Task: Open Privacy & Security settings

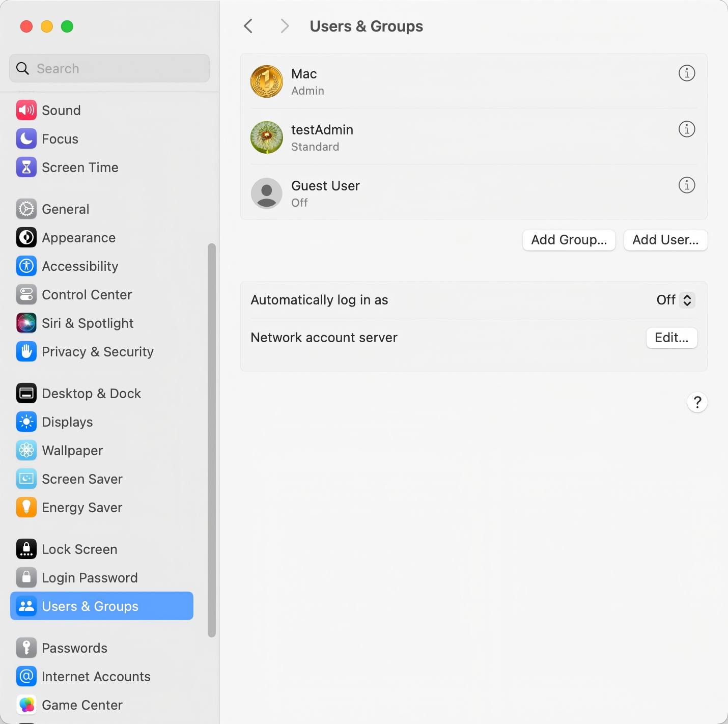Action: point(97,351)
